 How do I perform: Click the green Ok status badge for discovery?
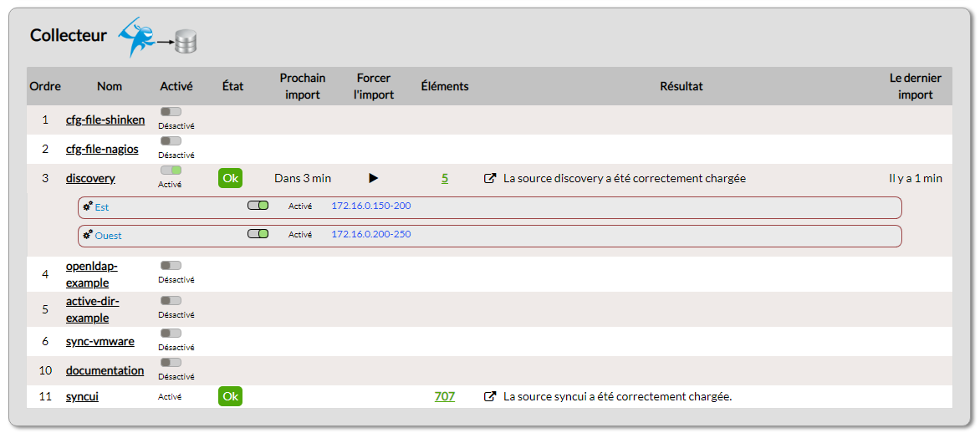point(230,178)
